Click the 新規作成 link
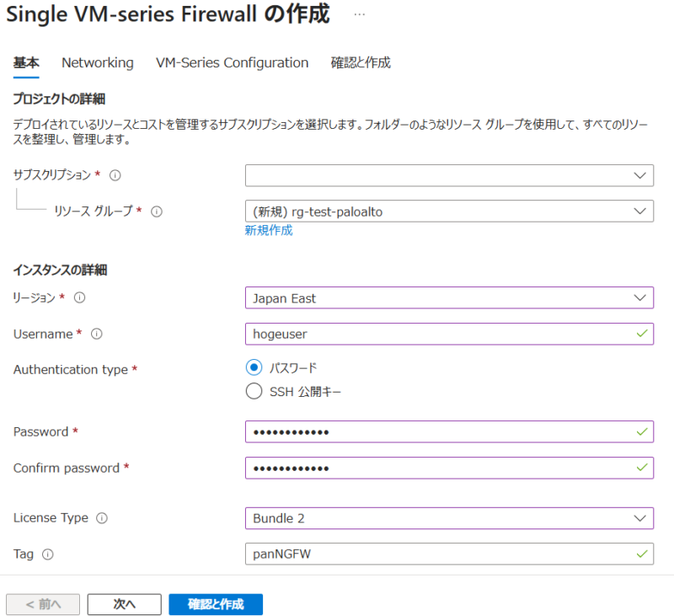Image resolution: width=674 pixels, height=616 pixels. (x=269, y=230)
